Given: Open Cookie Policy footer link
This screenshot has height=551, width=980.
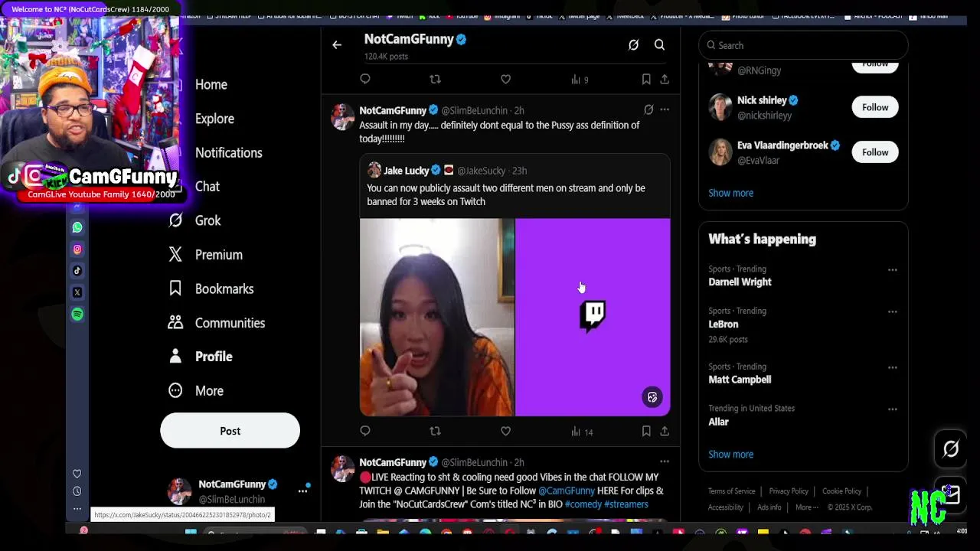Looking at the screenshot, I should coord(841,491).
